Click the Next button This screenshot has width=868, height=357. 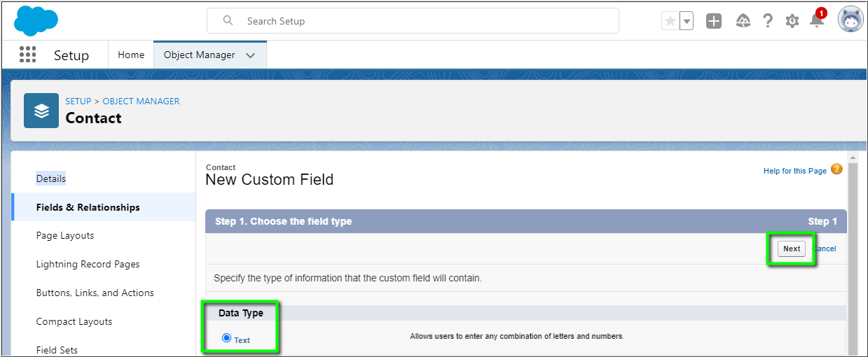tap(792, 248)
